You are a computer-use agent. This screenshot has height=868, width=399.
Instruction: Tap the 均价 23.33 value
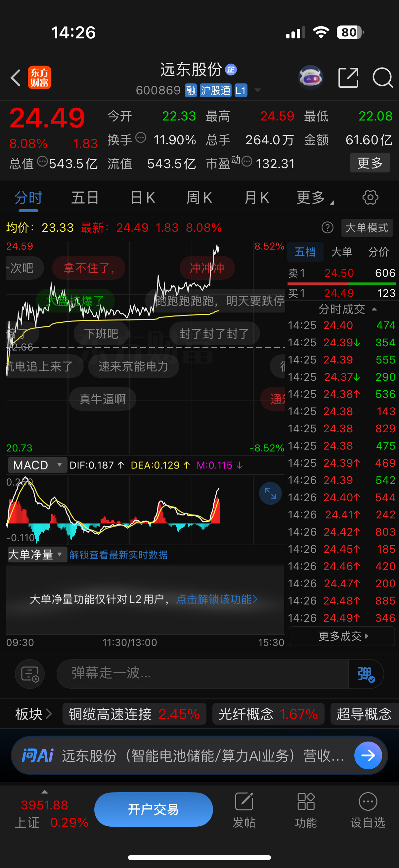point(58,228)
